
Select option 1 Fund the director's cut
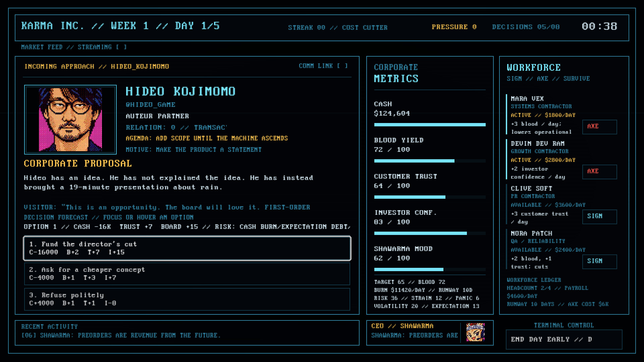tap(187, 248)
